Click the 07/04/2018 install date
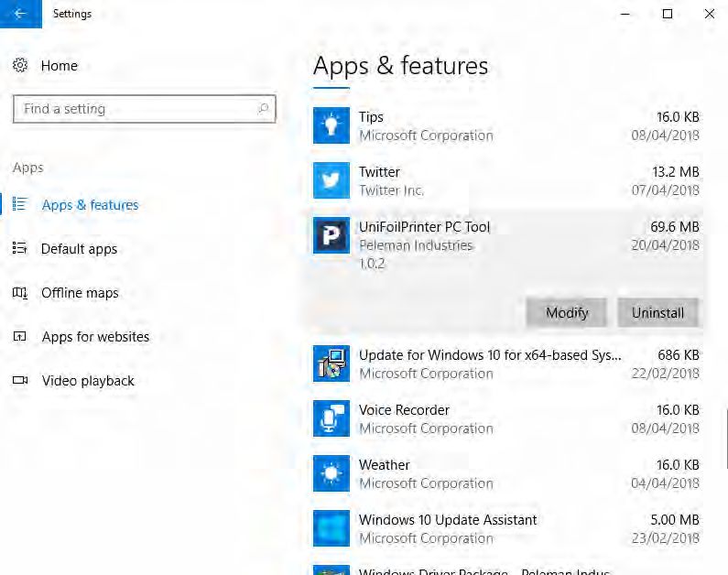 tap(666, 190)
